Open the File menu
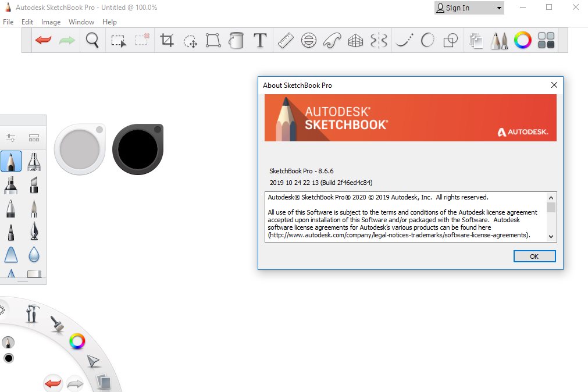588x392 pixels. 8,22
